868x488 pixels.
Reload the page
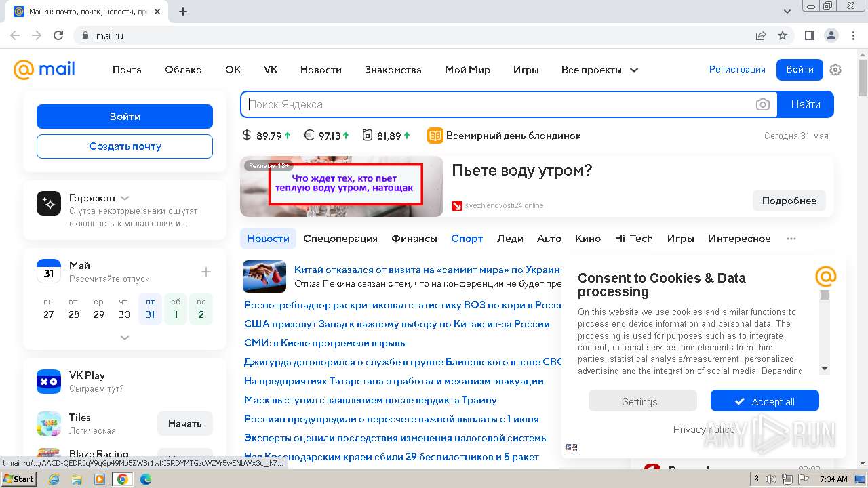pyautogui.click(x=58, y=35)
